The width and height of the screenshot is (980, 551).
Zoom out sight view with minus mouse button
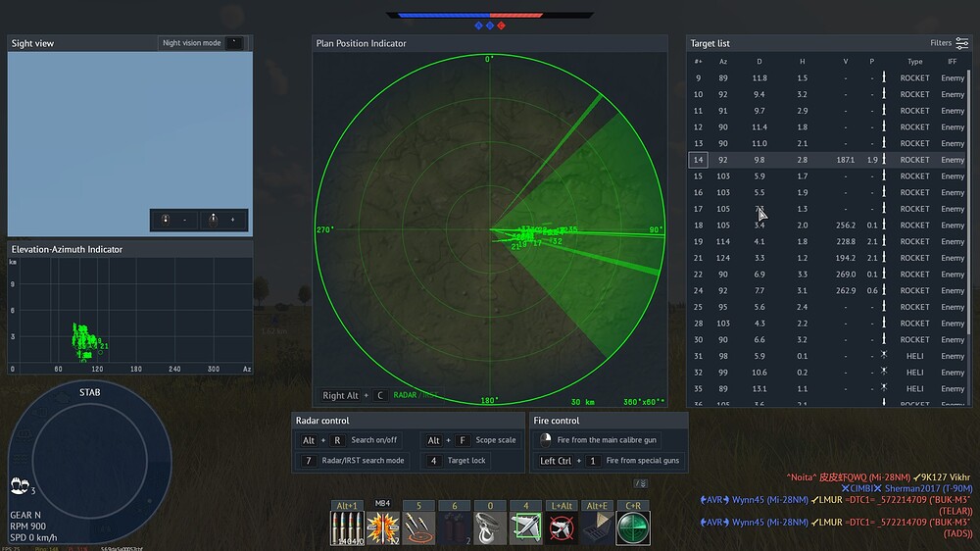click(175, 220)
